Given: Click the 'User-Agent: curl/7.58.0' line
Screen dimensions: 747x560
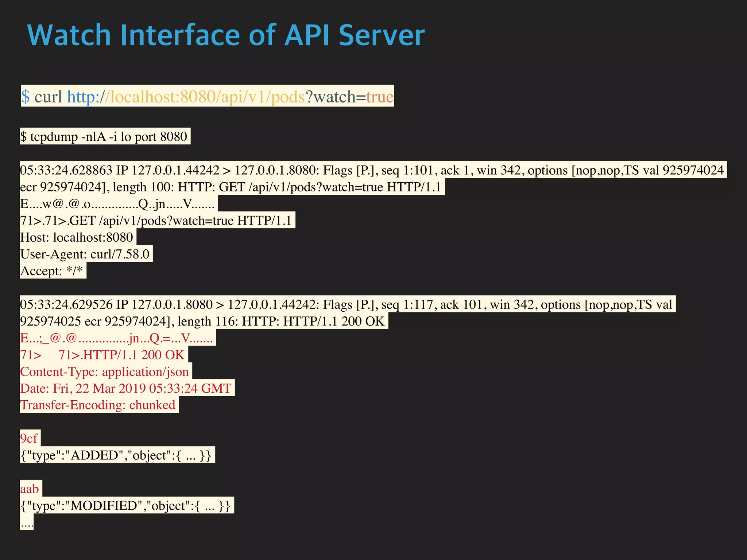Looking at the screenshot, I should click(85, 254).
